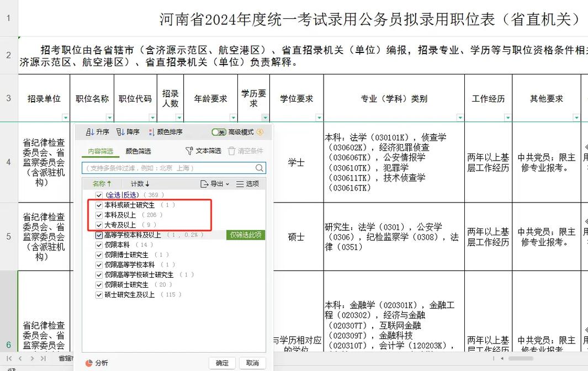
Task: Select row header 5
Action: click(x=9, y=237)
